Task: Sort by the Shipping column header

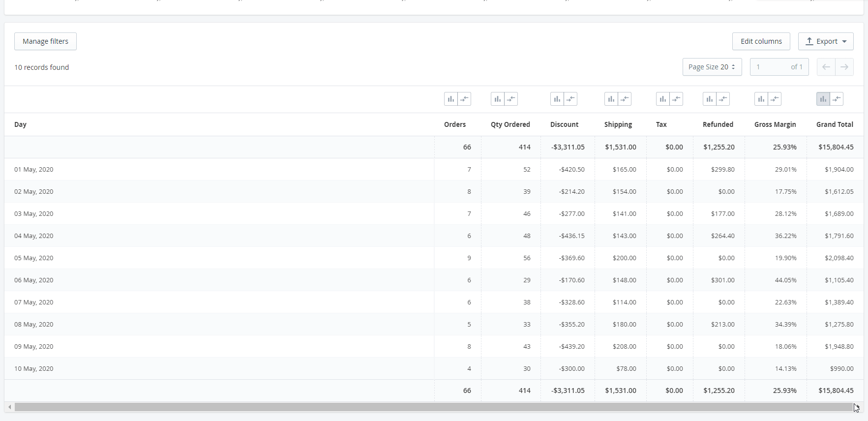Action: click(618, 124)
